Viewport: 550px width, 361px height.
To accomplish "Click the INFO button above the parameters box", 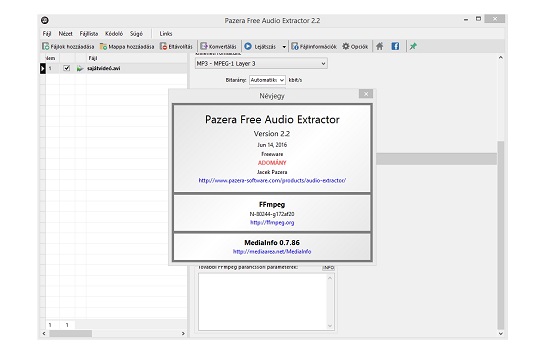I will click(x=328, y=267).
